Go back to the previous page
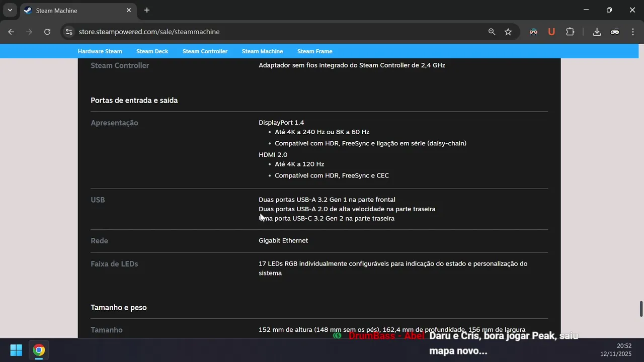Image resolution: width=644 pixels, height=362 pixels. tap(11, 32)
